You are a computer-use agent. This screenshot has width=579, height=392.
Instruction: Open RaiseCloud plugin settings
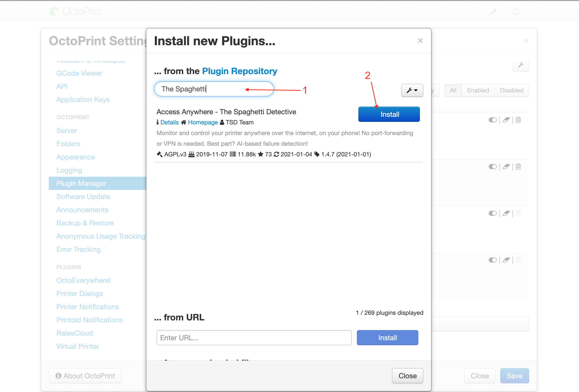coord(74,333)
